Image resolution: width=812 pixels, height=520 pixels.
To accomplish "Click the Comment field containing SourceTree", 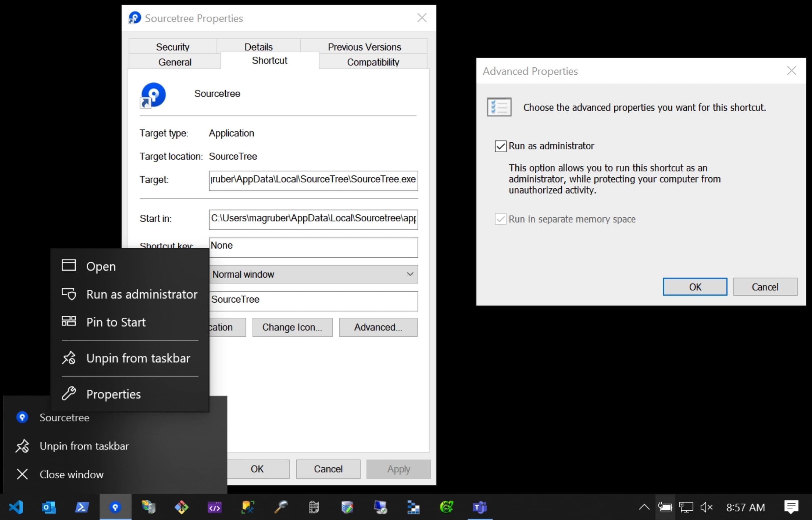I will 313,301.
